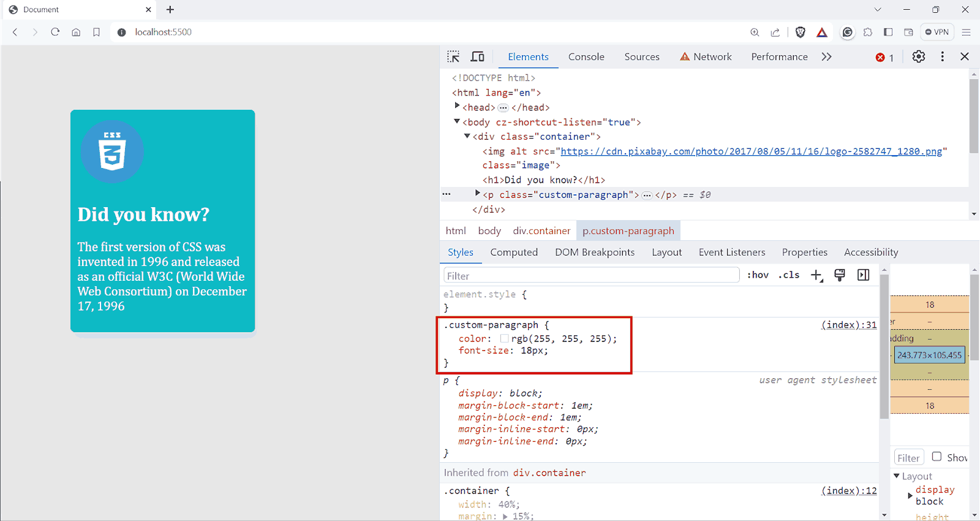Reload the localhost page

[x=55, y=32]
